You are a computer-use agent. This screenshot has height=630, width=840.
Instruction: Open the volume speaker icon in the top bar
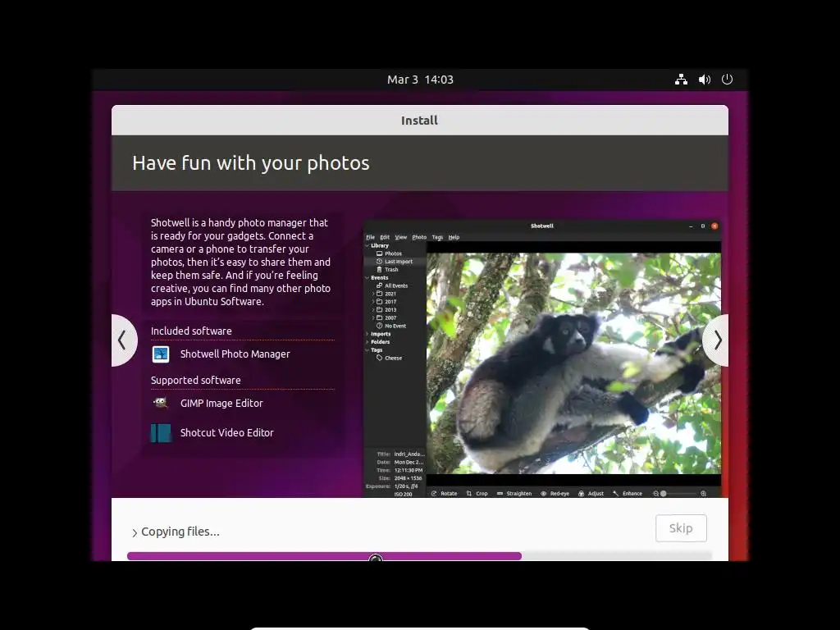pyautogui.click(x=705, y=80)
